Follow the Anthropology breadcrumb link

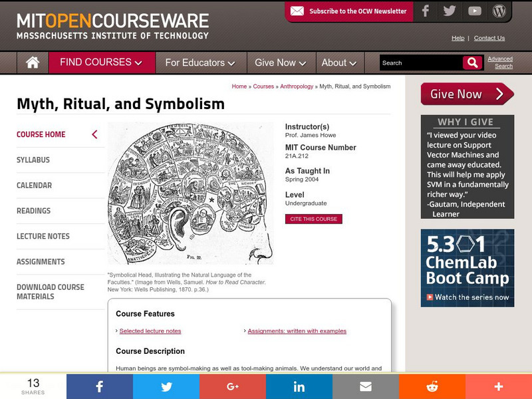[297, 86]
